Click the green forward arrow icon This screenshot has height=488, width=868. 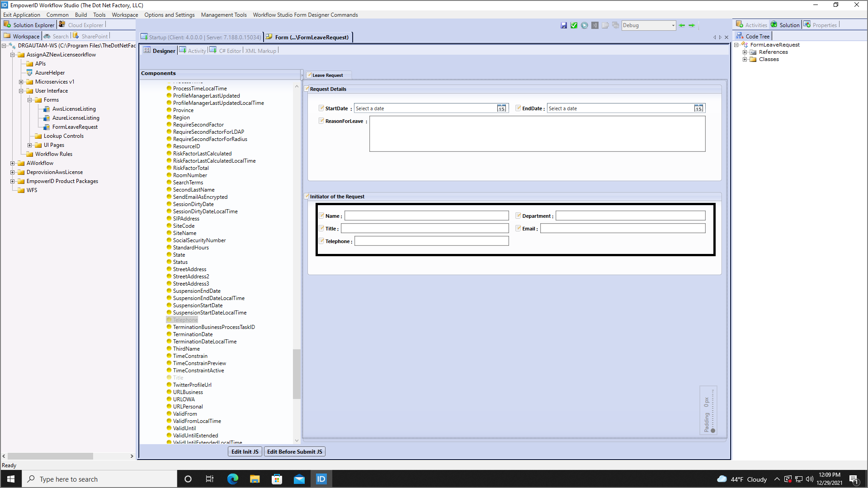(x=692, y=25)
